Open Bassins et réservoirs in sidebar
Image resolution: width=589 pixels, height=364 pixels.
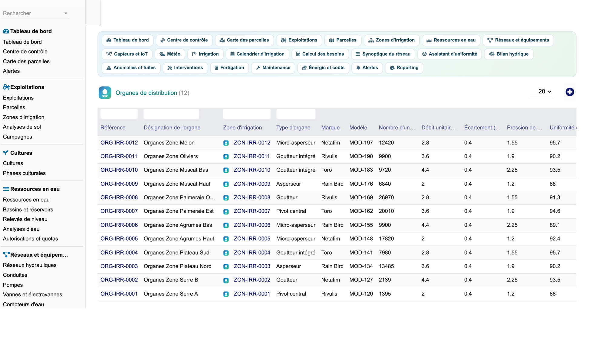pyautogui.click(x=28, y=210)
